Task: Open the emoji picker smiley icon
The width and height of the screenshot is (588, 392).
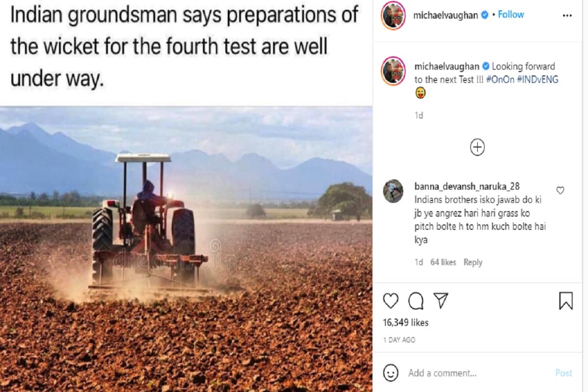Action: click(x=391, y=373)
